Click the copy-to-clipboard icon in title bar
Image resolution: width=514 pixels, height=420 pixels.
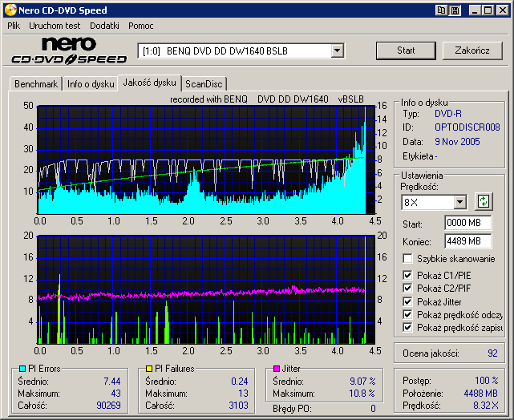[441, 10]
